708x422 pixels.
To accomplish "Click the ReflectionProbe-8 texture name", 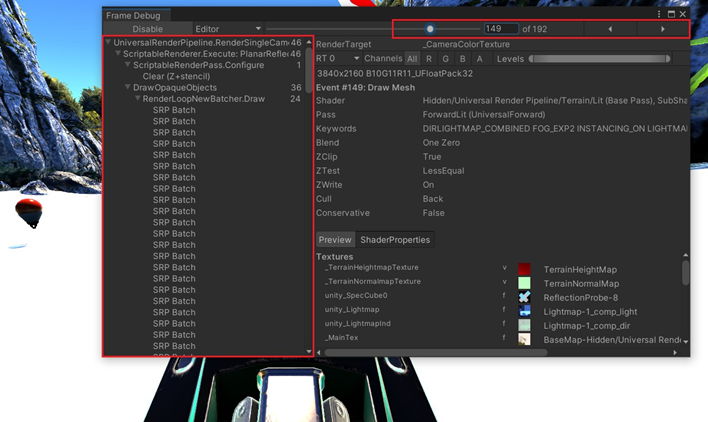I will (581, 297).
